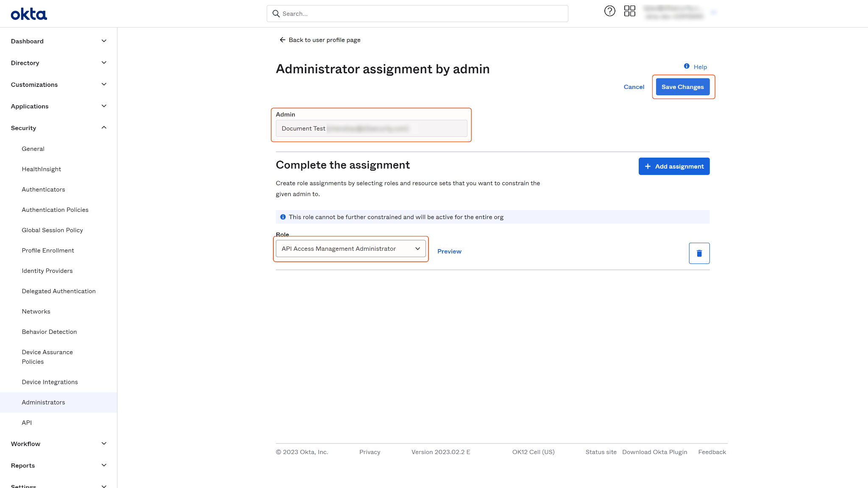The height and width of the screenshot is (488, 868).
Task: Click the back arrow to user profile
Action: [282, 40]
